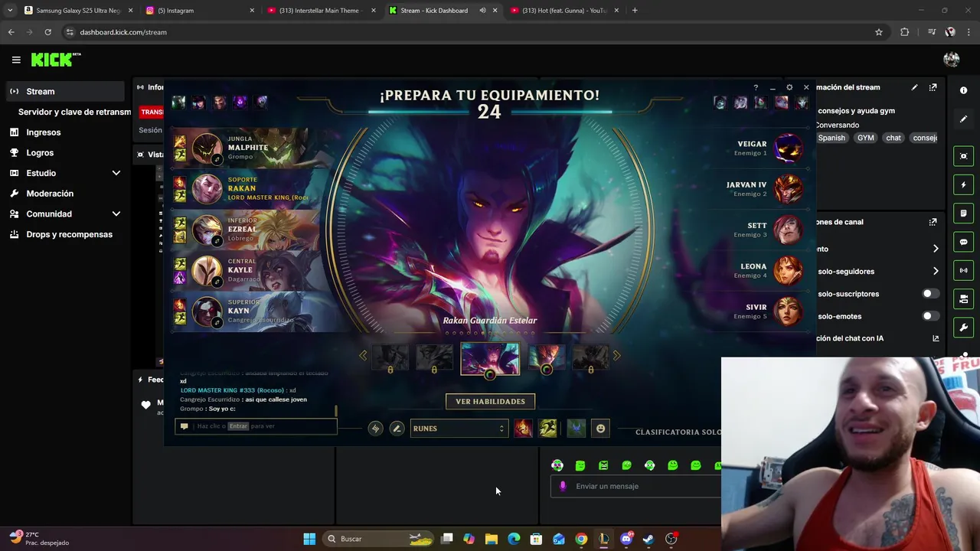This screenshot has width=980, height=551.
Task: Open the League client settings gear
Action: click(789, 87)
